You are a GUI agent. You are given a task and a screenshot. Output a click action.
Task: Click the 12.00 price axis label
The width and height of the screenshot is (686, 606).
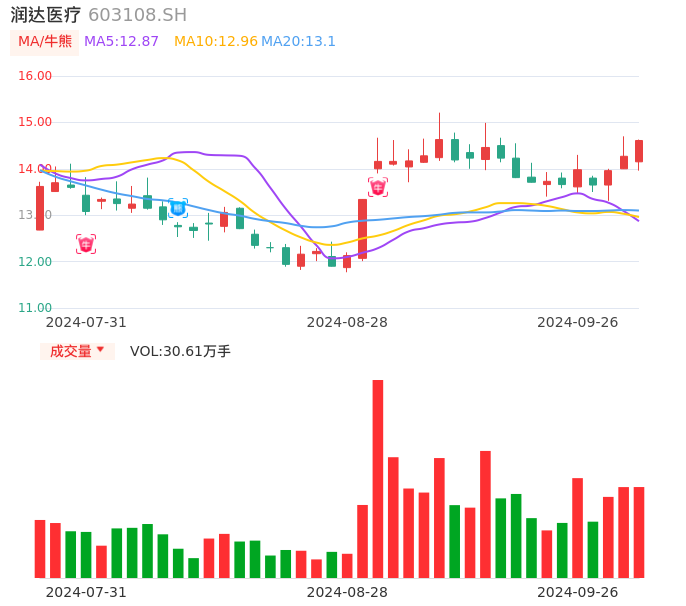tap(35, 262)
